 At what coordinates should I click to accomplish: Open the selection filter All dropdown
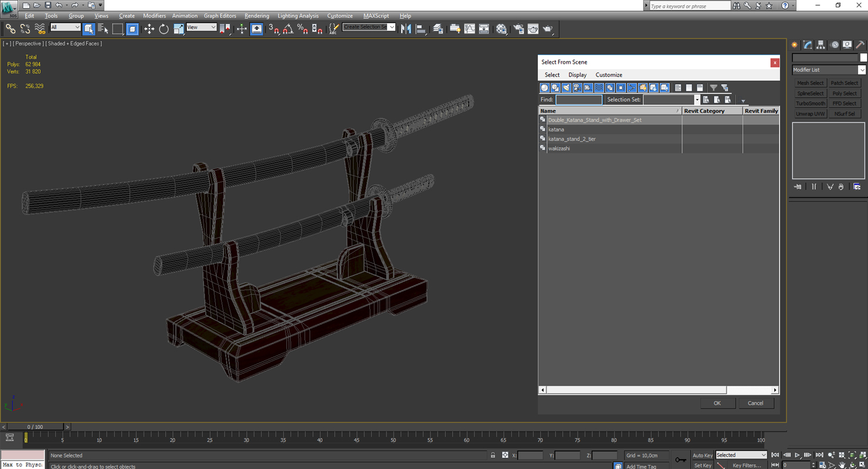click(65, 28)
